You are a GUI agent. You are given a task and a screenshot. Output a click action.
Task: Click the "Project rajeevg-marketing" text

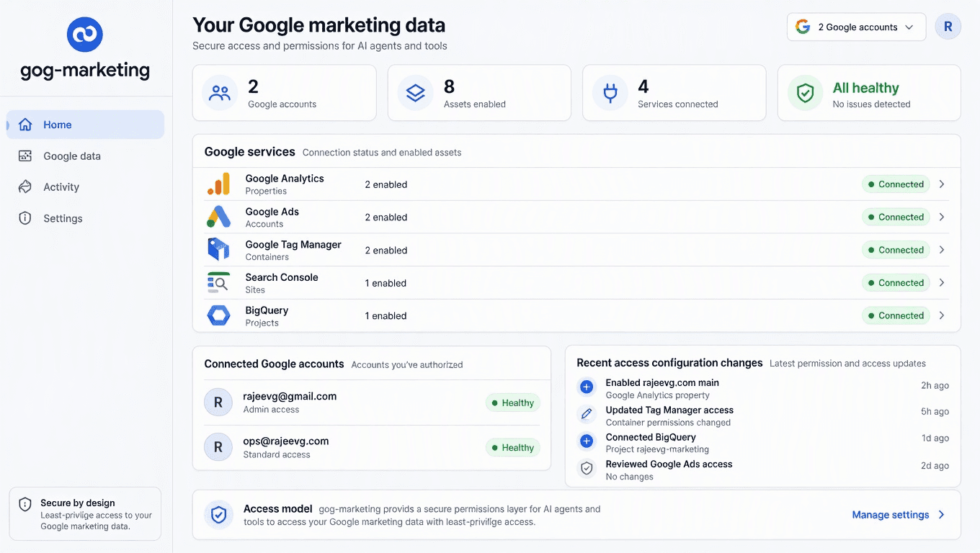tap(657, 449)
